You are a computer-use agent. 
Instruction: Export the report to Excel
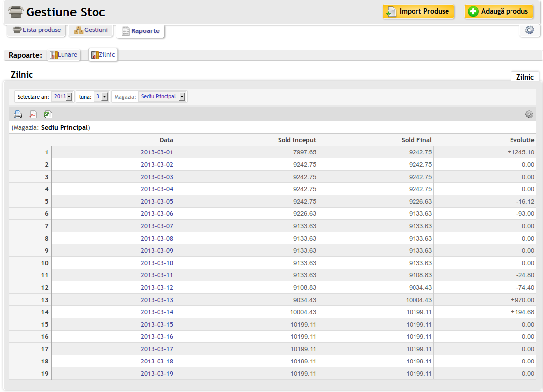pyautogui.click(x=48, y=115)
